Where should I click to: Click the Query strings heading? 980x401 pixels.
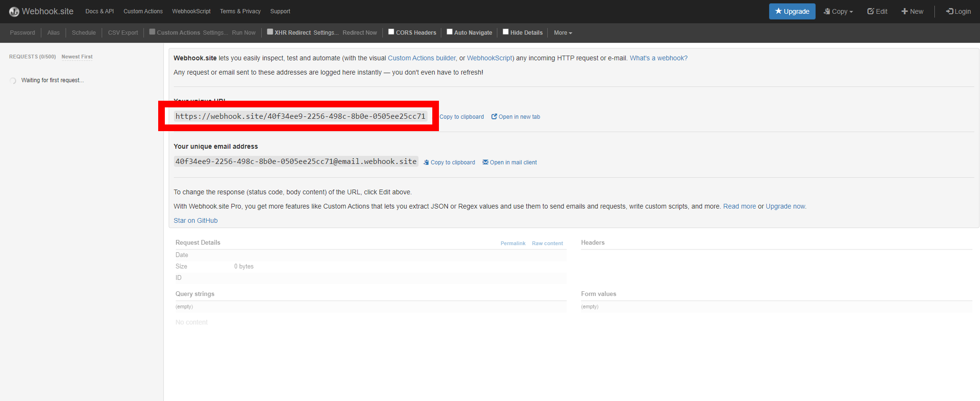click(x=195, y=294)
